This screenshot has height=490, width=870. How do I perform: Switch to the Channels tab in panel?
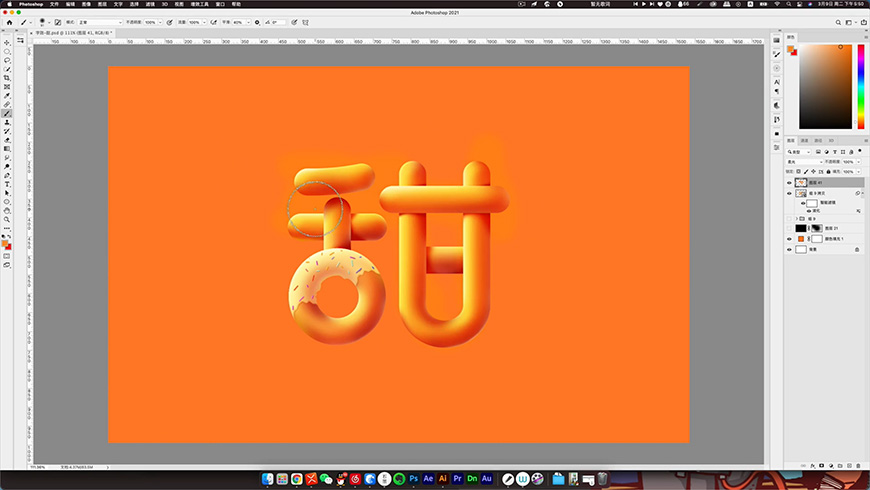(805, 140)
